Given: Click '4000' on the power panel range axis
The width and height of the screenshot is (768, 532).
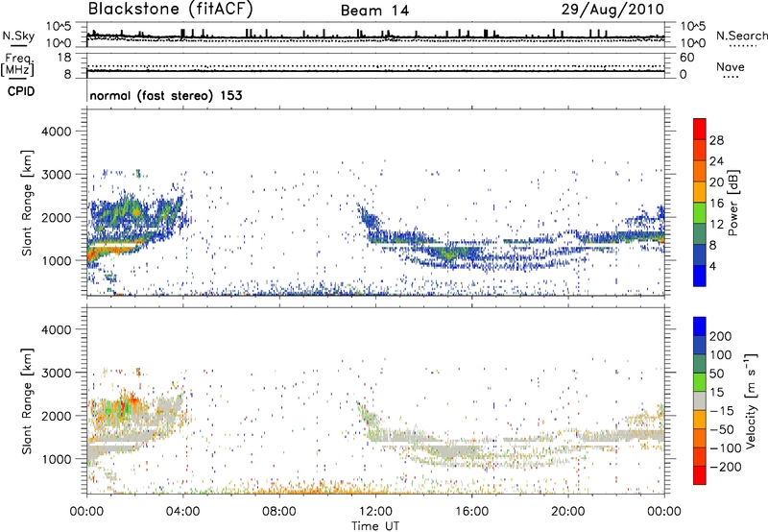Looking at the screenshot, I should click(57, 132).
